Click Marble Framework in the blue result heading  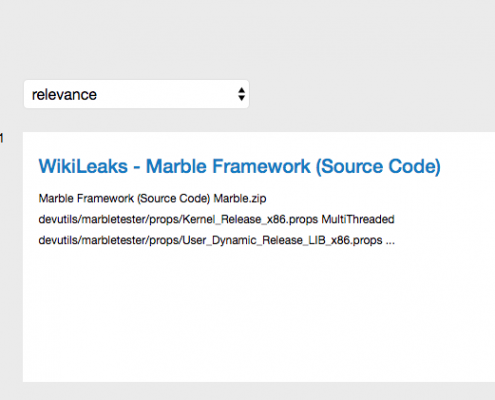pyautogui.click(x=228, y=166)
